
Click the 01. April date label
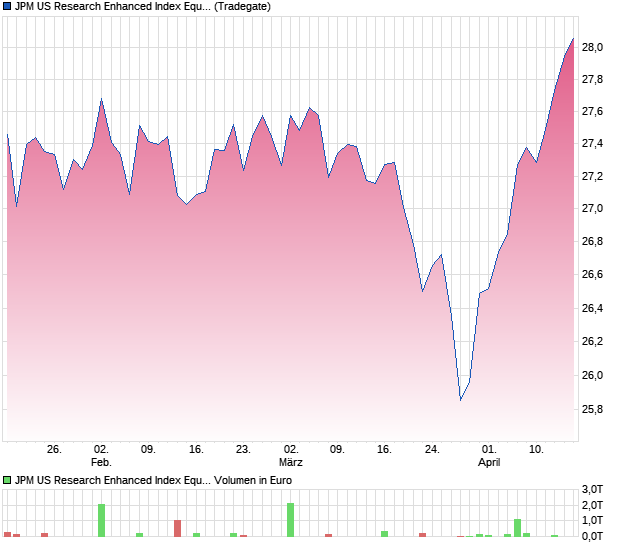click(489, 455)
